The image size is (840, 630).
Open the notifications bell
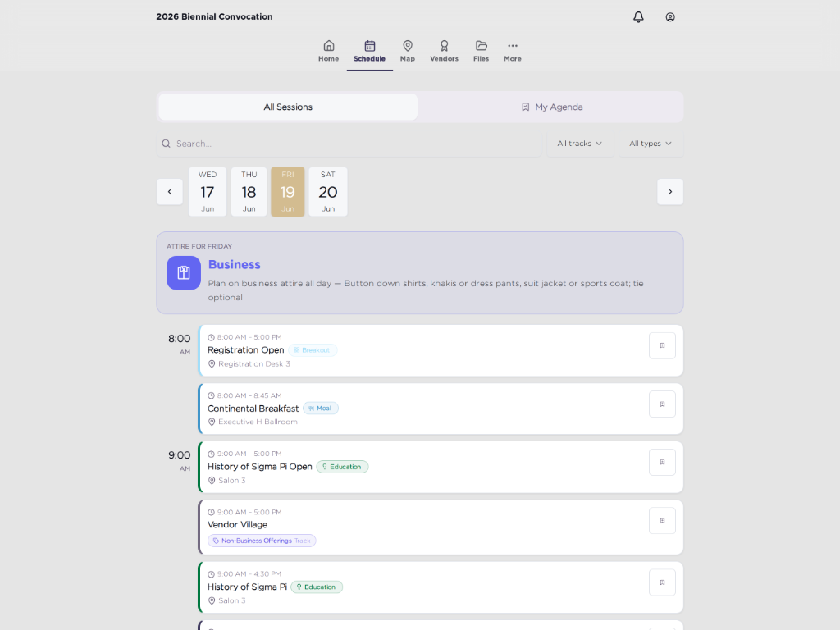638,17
